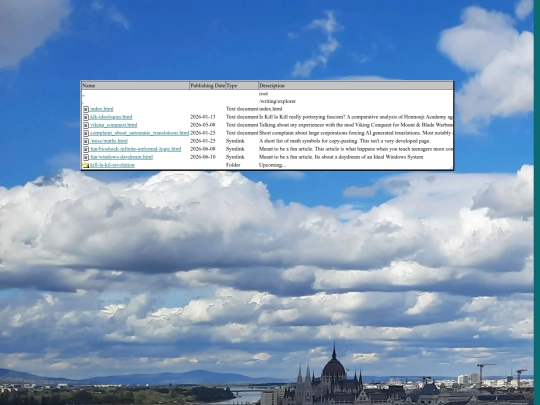
Task: Click the description mentioning 'Ideal Windows System'
Action: pyautogui.click(x=341, y=157)
